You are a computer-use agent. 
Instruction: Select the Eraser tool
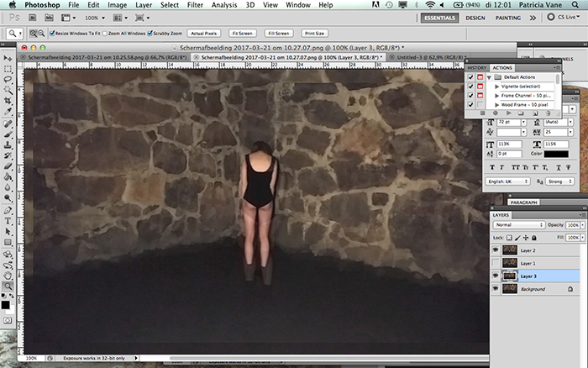coord(8,166)
